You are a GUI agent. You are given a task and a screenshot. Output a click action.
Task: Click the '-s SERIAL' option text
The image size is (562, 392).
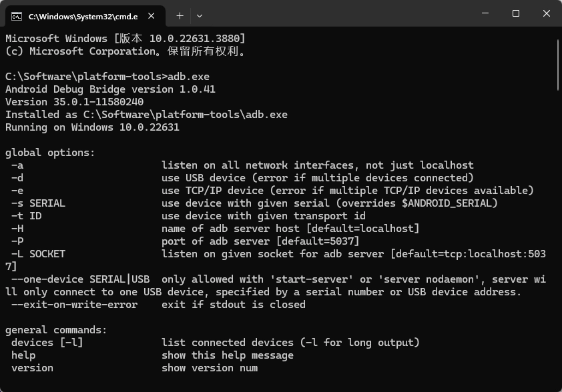pyautogui.click(x=38, y=203)
